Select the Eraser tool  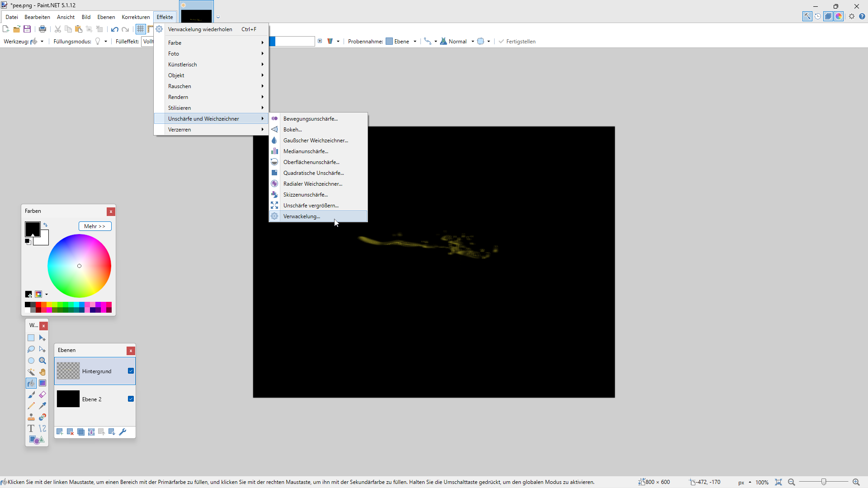click(42, 394)
